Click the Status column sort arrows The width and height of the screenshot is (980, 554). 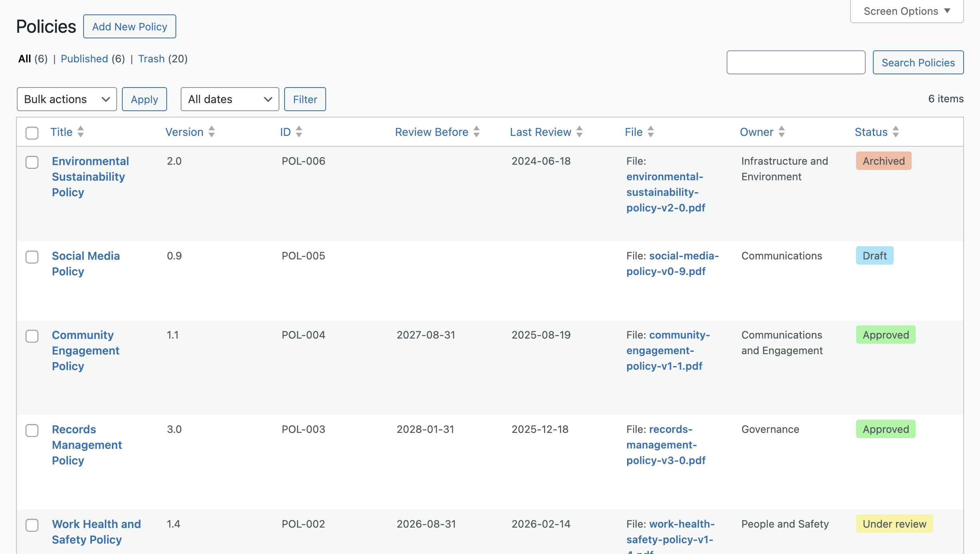tap(896, 132)
